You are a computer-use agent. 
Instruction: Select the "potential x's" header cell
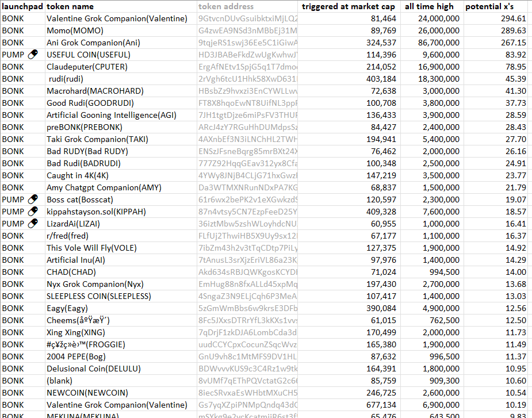(x=496, y=6)
